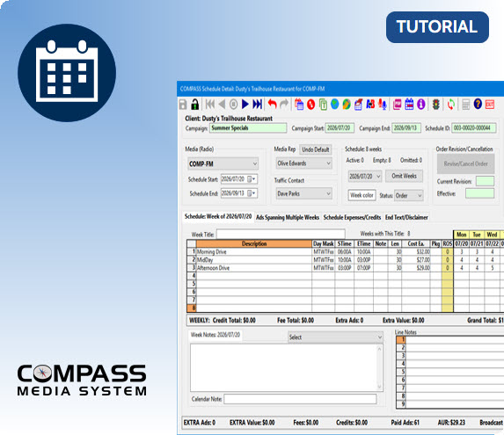Open the COMP-FM media dropdown
504x435 pixels.
coord(223,163)
